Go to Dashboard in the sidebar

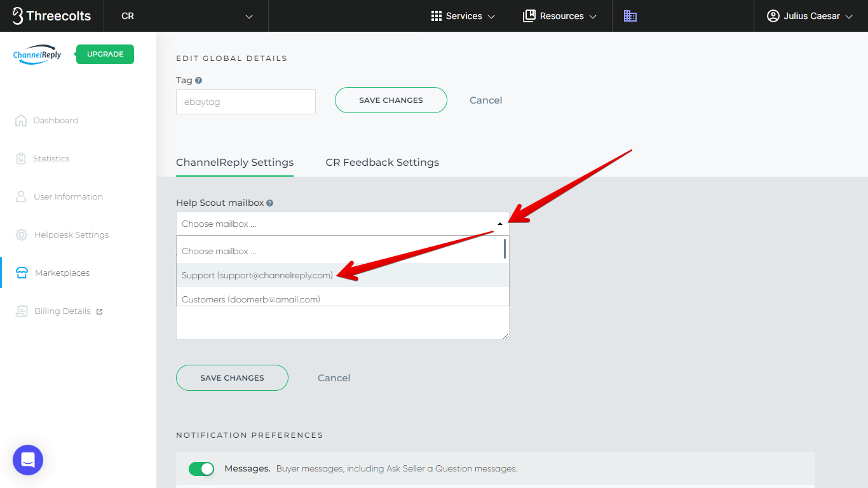click(55, 120)
